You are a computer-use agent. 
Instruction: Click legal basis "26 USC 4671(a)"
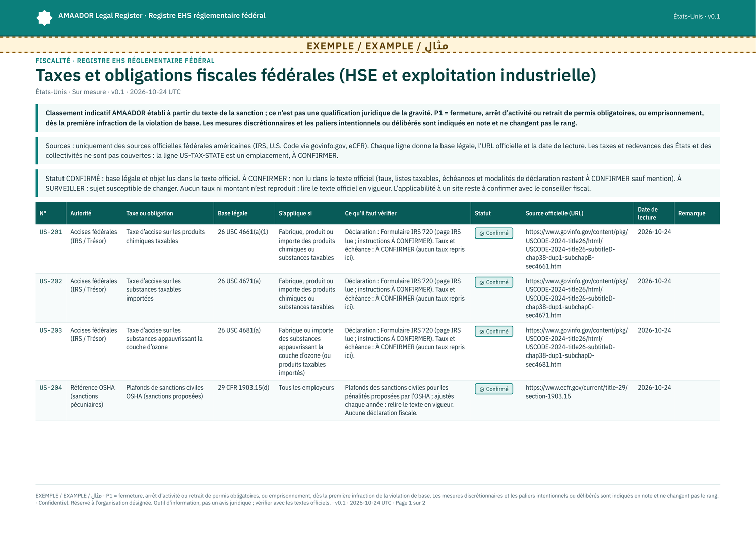[239, 281]
